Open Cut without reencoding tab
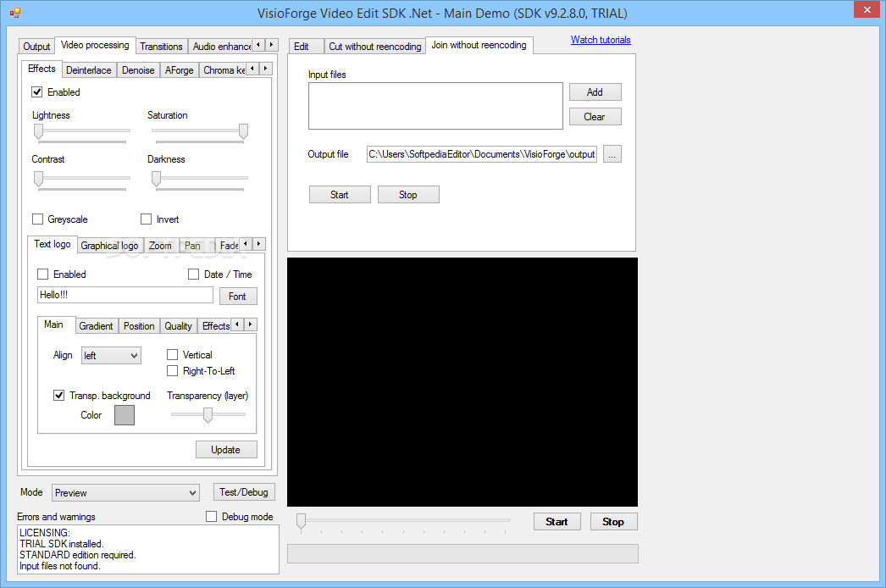 tap(375, 47)
